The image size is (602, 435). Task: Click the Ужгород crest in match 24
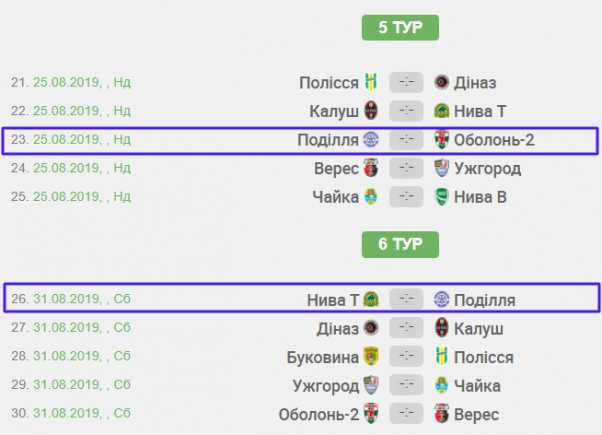tap(442, 168)
